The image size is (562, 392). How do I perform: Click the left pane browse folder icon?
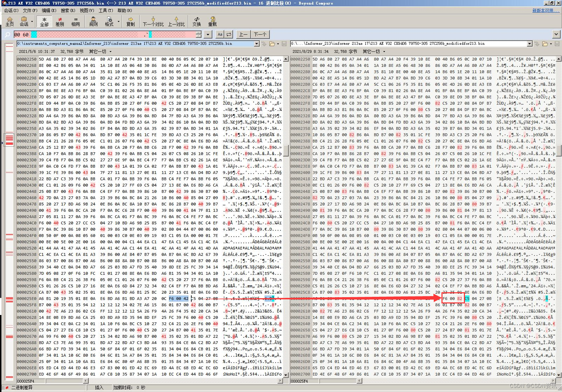click(272, 44)
